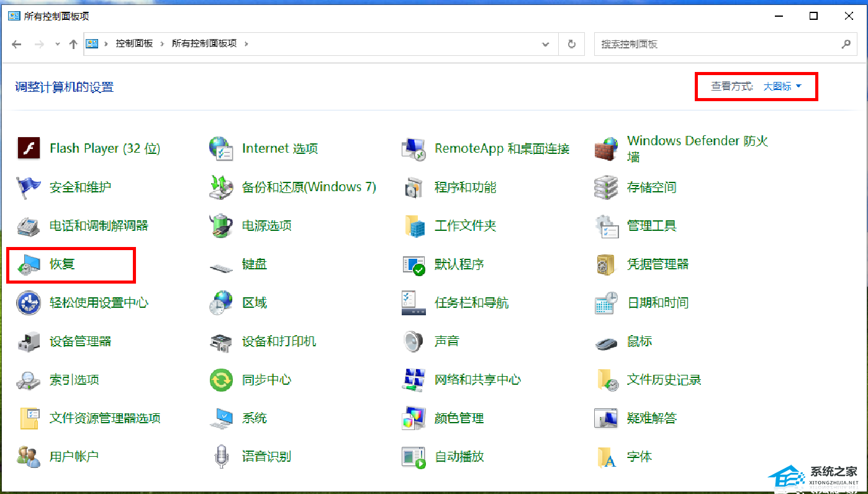Click the 备份和还原(Windows 7) icon
Image resolution: width=868 pixels, height=494 pixels.
click(x=220, y=187)
